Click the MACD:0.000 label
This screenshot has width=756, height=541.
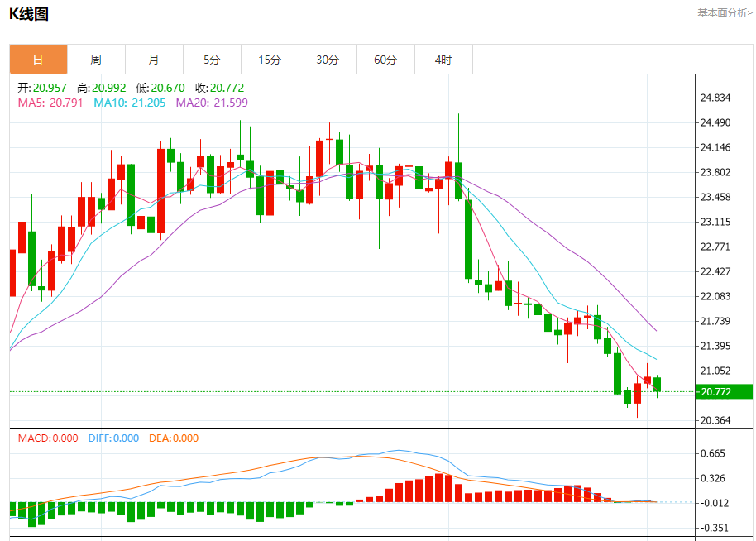[x=48, y=438]
